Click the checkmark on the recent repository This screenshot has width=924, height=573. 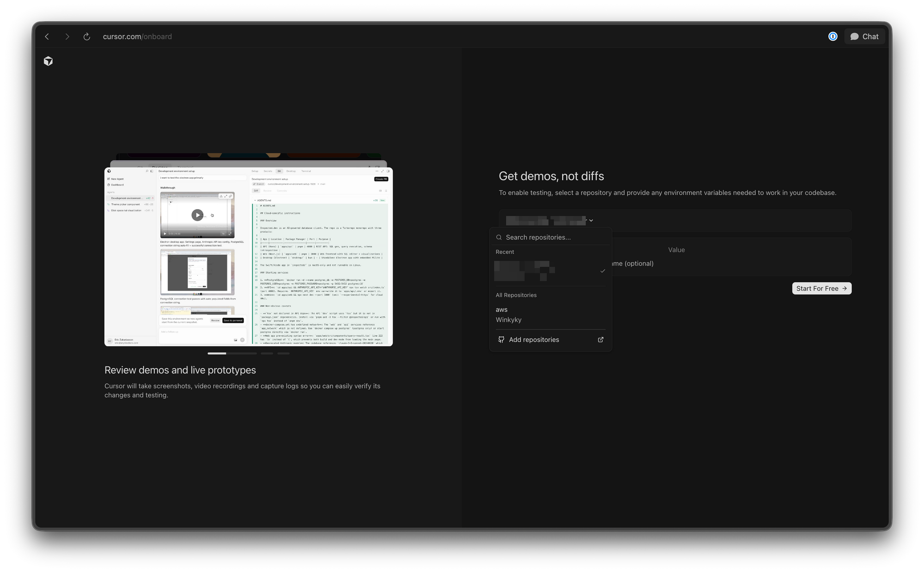point(602,271)
